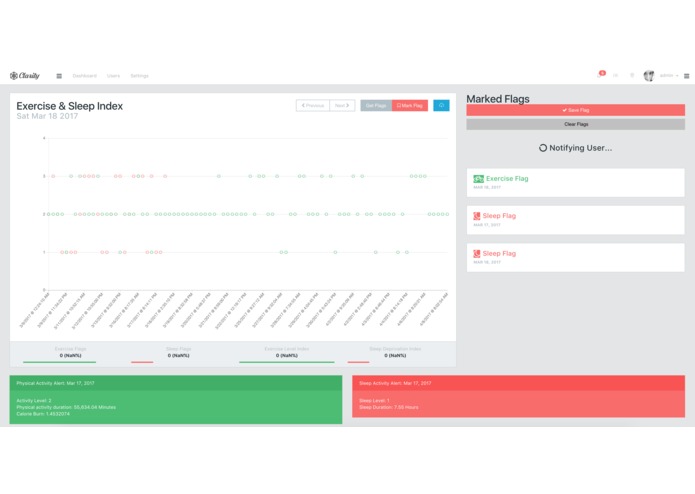Click the red Mark Flag button

[x=410, y=105]
